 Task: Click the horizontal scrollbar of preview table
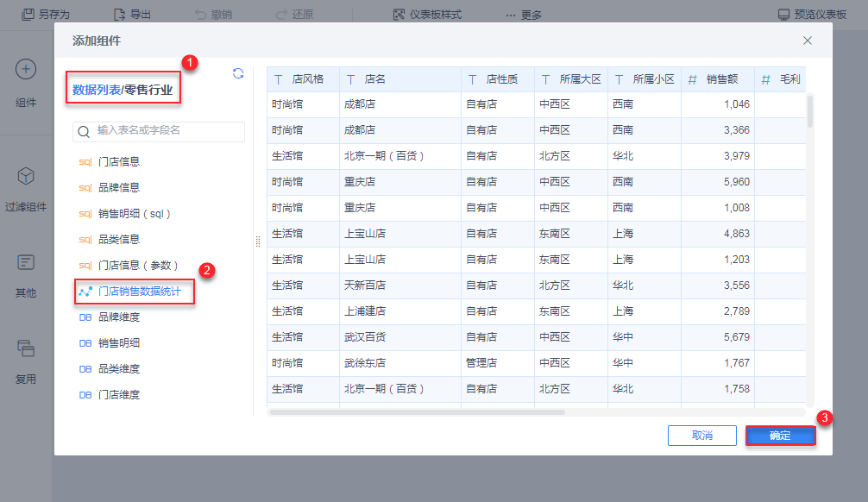[x=418, y=412]
